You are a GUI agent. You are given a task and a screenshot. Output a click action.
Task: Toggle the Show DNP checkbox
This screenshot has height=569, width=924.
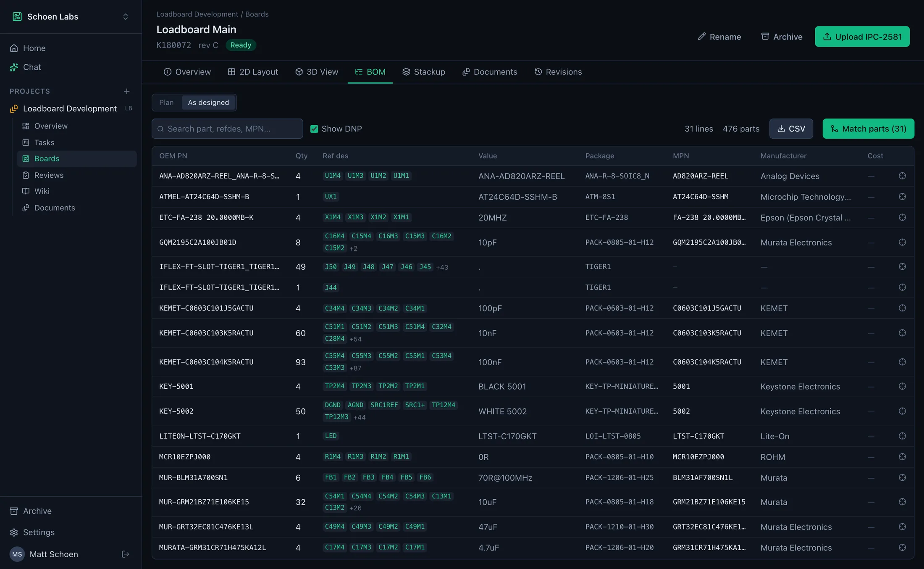coord(314,129)
